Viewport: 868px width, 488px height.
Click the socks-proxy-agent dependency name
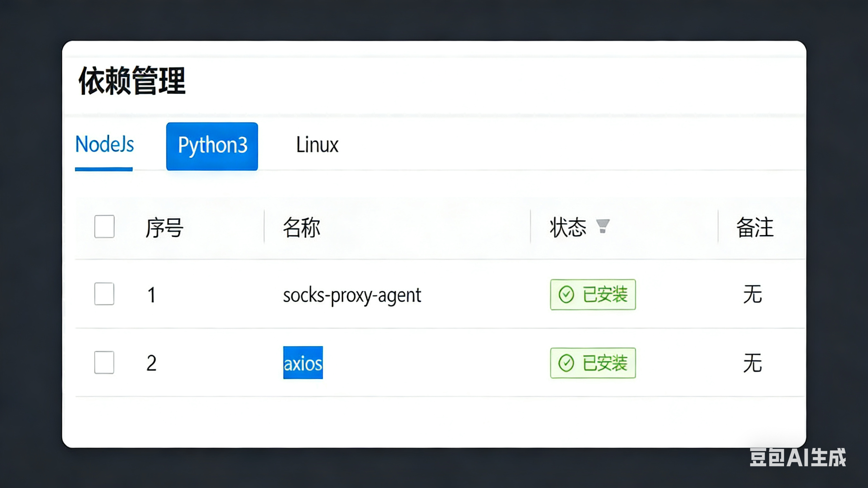352,295
